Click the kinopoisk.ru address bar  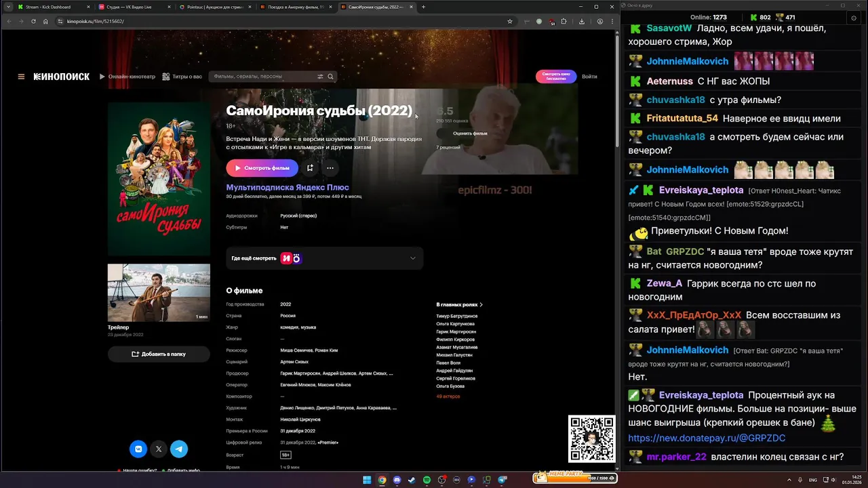click(285, 21)
